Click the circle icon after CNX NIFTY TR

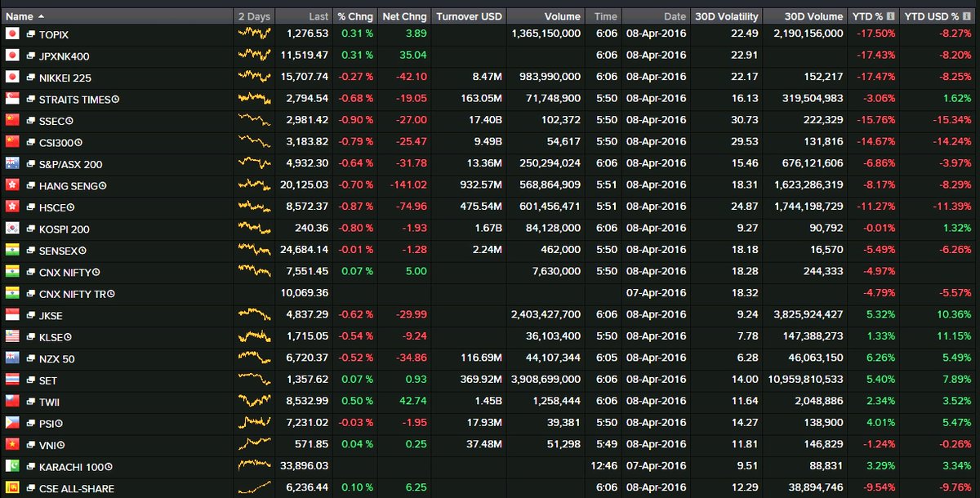coord(111,294)
